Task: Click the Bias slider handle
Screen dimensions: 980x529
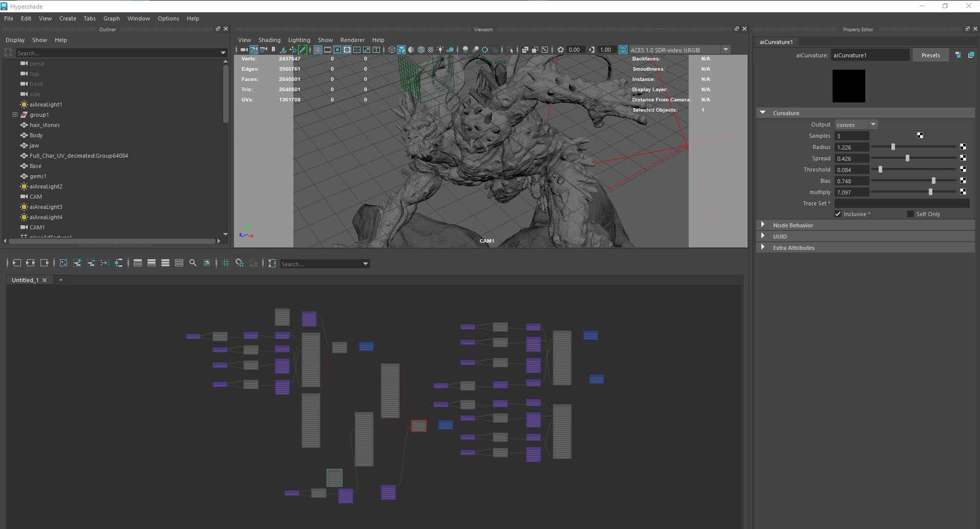Action: pos(933,181)
